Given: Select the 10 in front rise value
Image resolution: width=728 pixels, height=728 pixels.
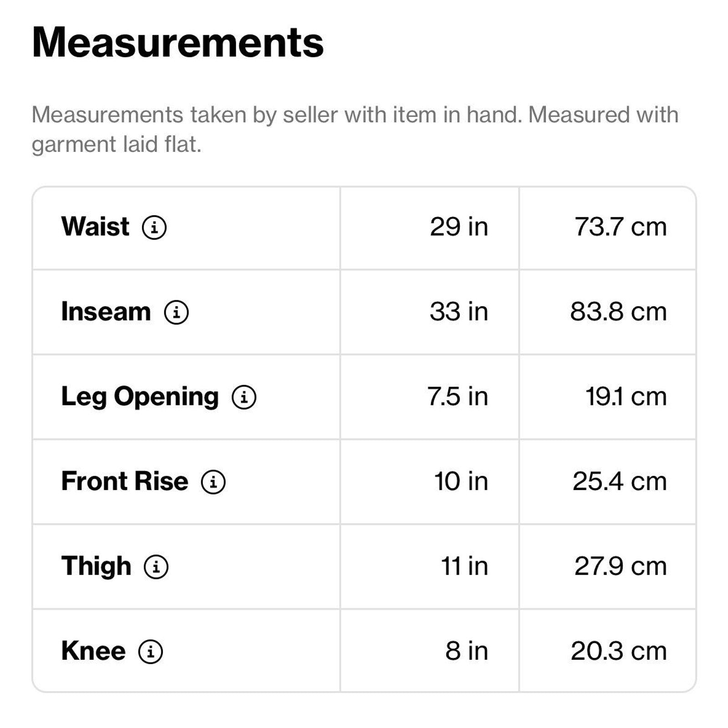Looking at the screenshot, I should pyautogui.click(x=461, y=481).
